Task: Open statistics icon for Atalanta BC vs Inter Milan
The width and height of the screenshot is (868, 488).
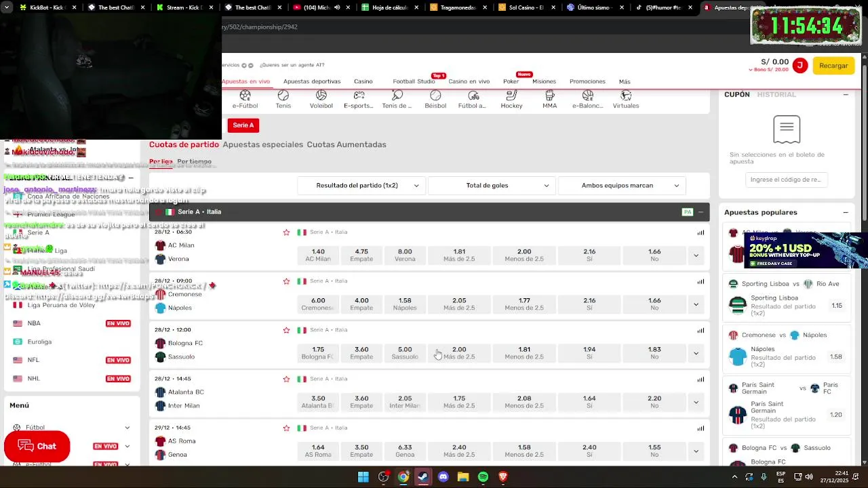Action: tap(701, 379)
